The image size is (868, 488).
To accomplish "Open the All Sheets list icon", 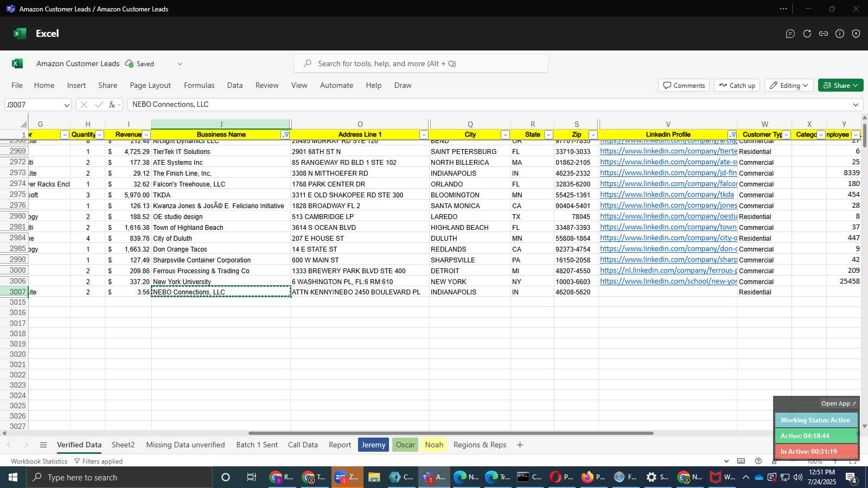I will click(43, 445).
